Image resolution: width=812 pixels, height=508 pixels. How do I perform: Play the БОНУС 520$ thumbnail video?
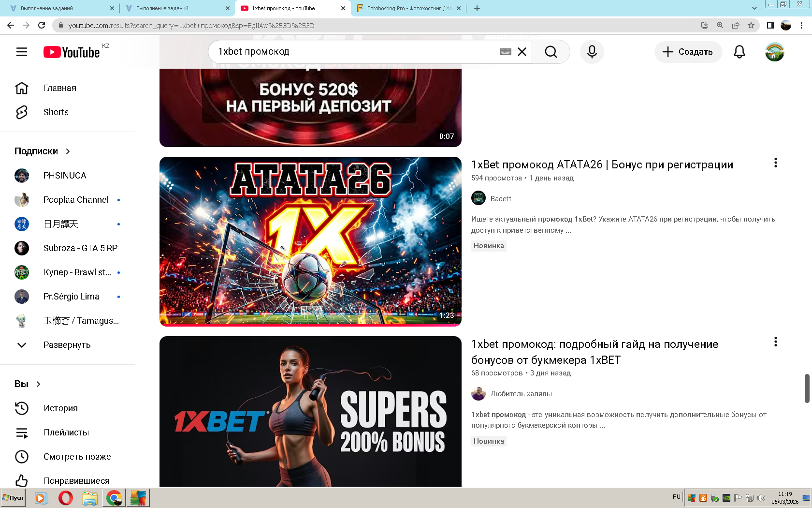(x=310, y=108)
